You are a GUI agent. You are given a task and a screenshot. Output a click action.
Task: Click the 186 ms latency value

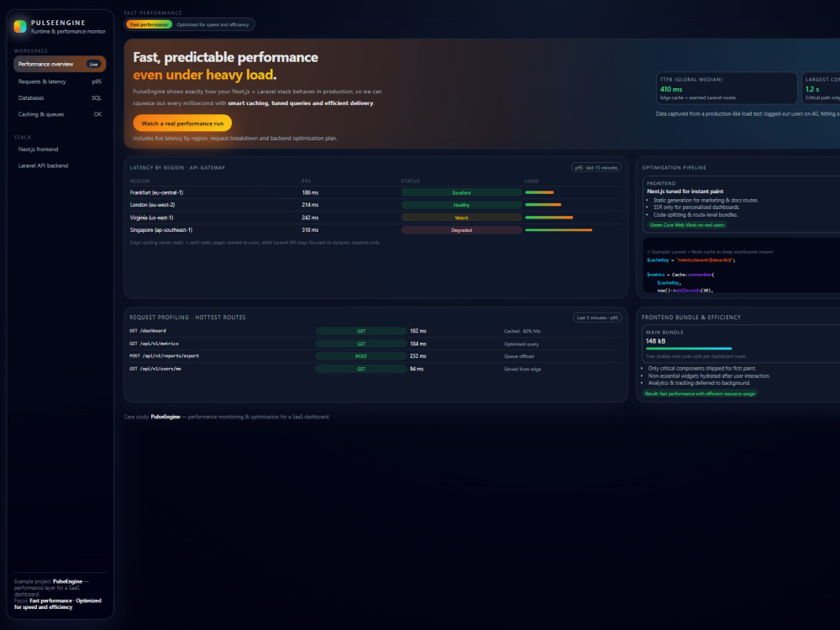tap(310, 192)
